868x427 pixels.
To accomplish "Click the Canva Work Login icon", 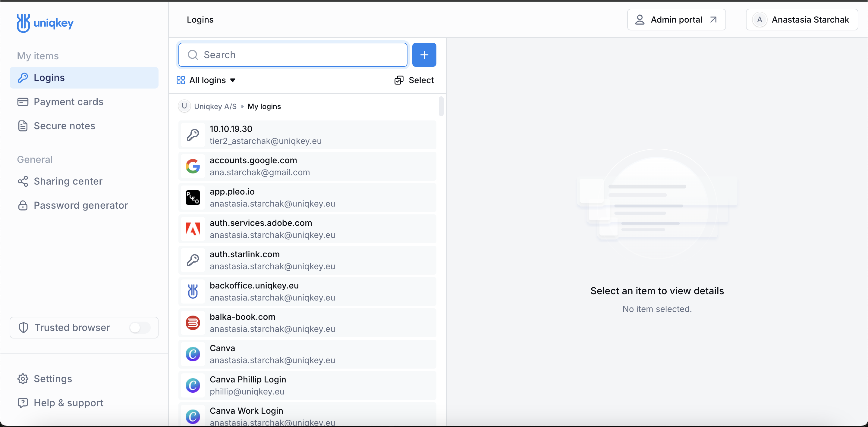I will pos(193,416).
